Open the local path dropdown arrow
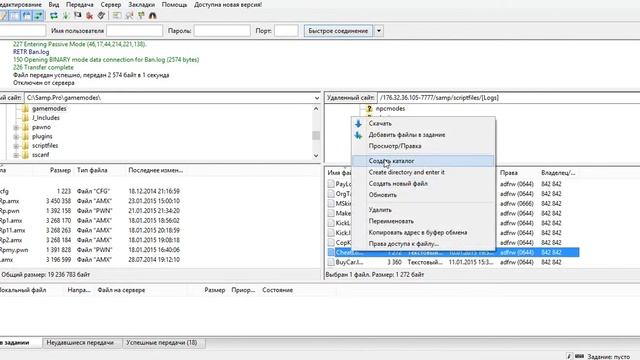 tap(317, 98)
